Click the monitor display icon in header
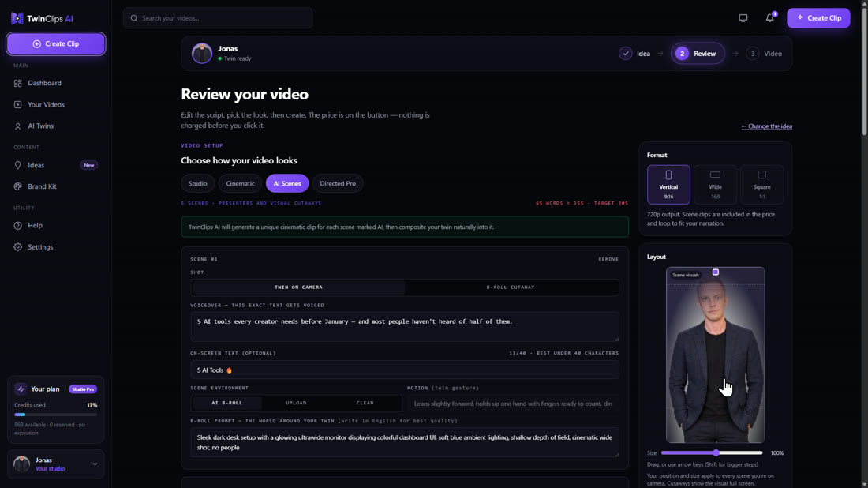The width and height of the screenshot is (868, 488). pyautogui.click(x=743, y=18)
